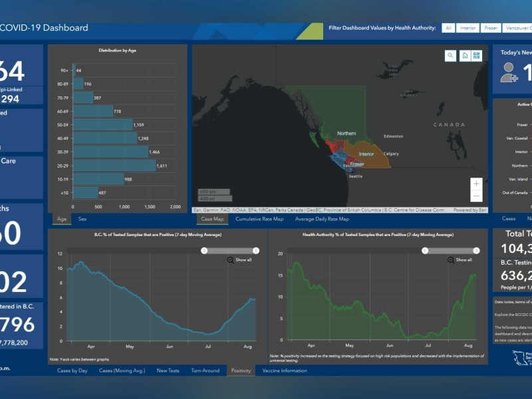532x399 pixels.
Task: Click left handle of B.C. chart range slider
Action: [x=205, y=250]
